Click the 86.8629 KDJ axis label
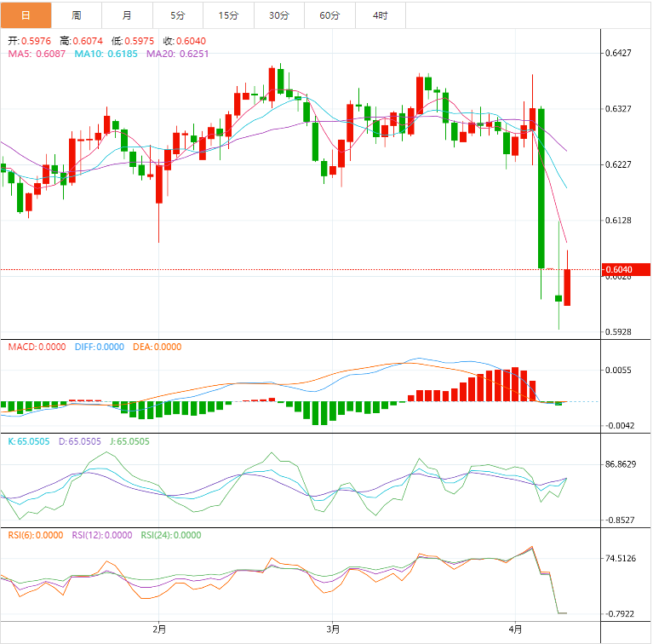 coord(621,464)
